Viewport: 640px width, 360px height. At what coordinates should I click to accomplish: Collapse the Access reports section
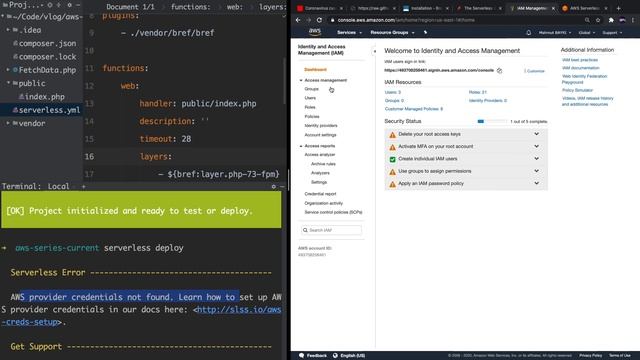click(x=301, y=146)
